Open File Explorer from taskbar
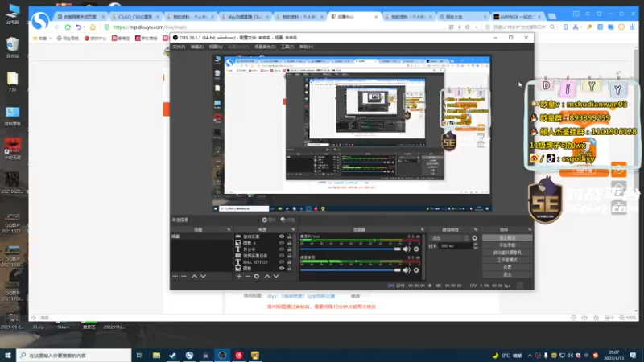Screen dimensions: 644x362 [156, 355]
